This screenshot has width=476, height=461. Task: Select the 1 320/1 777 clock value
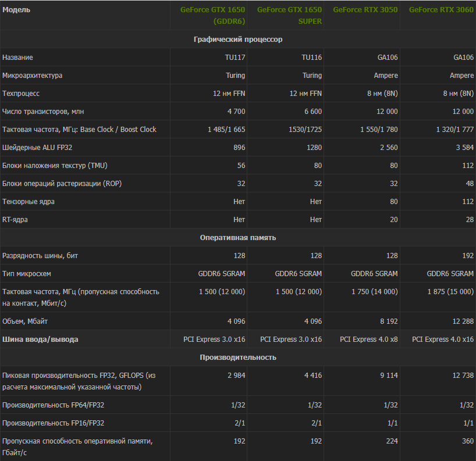click(454, 130)
